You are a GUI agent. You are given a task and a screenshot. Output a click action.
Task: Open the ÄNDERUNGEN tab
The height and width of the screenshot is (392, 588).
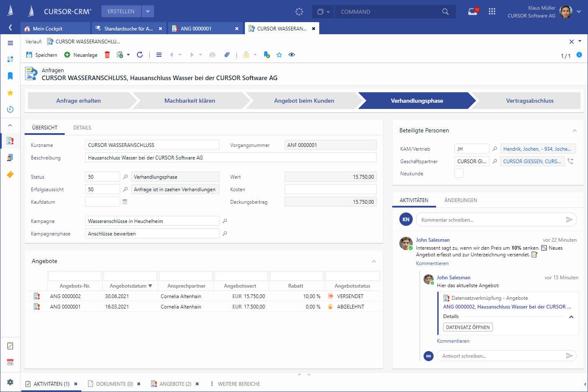click(x=461, y=200)
